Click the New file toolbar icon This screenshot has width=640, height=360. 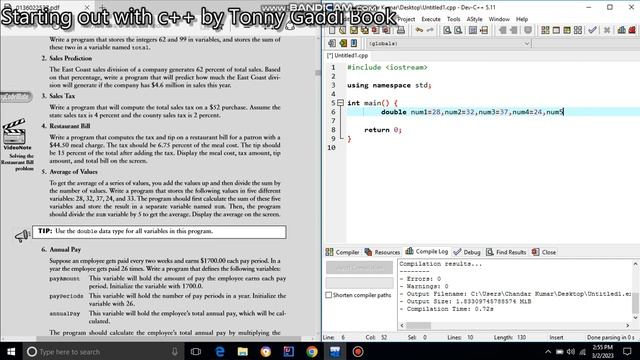(x=332, y=30)
